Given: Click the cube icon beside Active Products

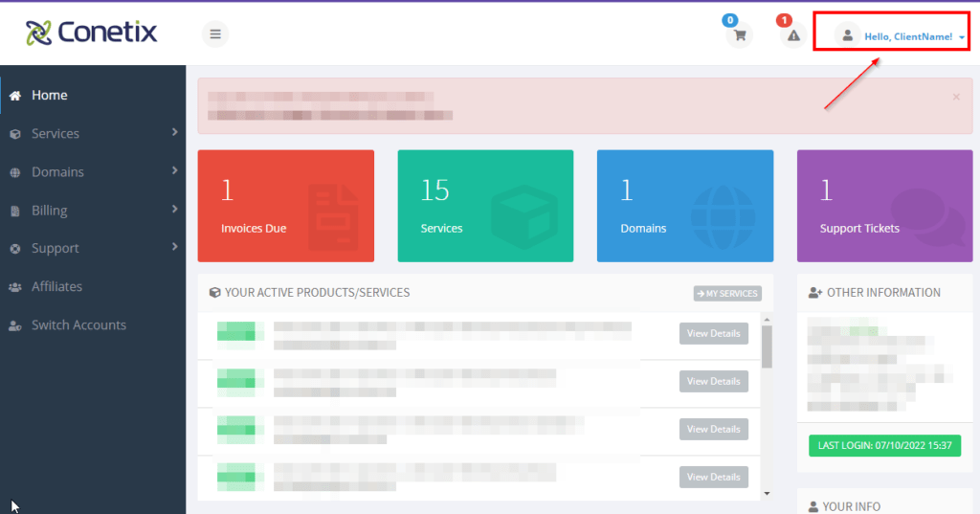Looking at the screenshot, I should pos(215,293).
